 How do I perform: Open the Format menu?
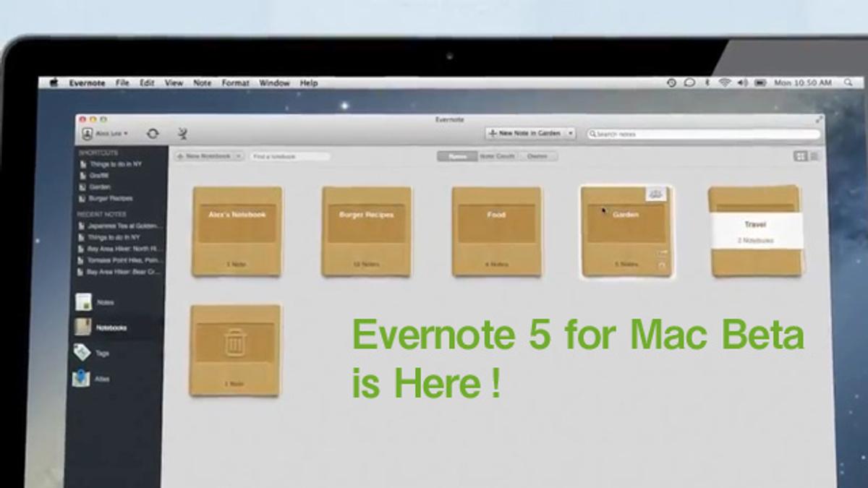point(235,83)
